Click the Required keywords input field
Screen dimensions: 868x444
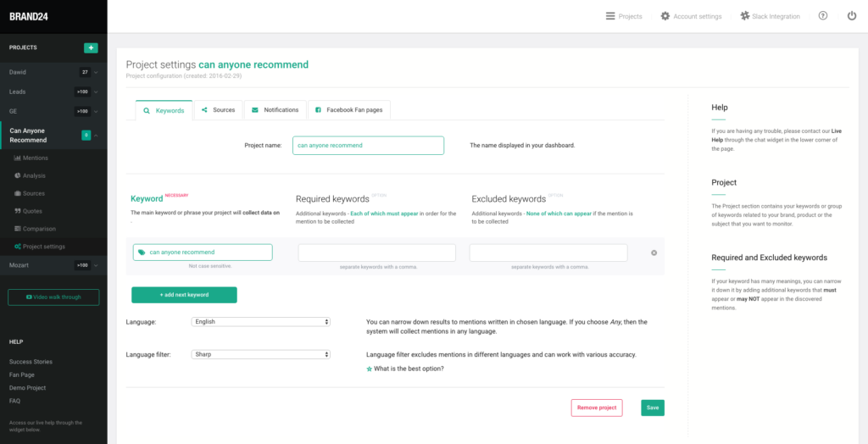pyautogui.click(x=376, y=253)
